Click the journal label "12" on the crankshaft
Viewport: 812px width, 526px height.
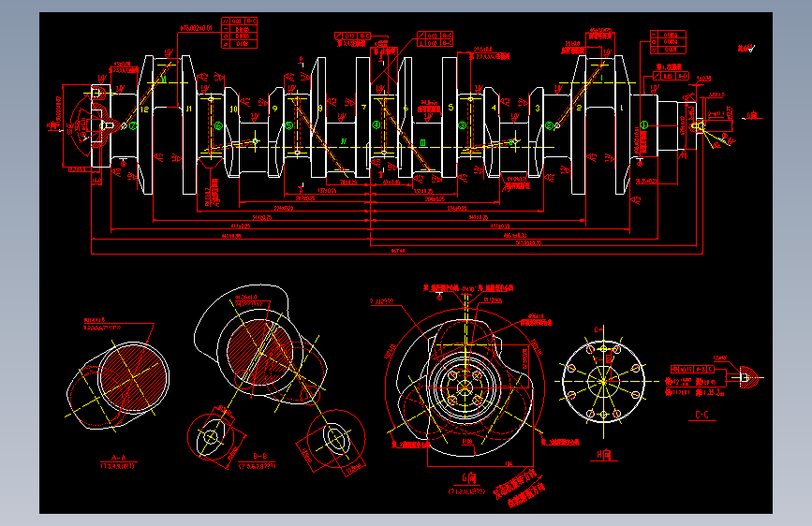144,110
